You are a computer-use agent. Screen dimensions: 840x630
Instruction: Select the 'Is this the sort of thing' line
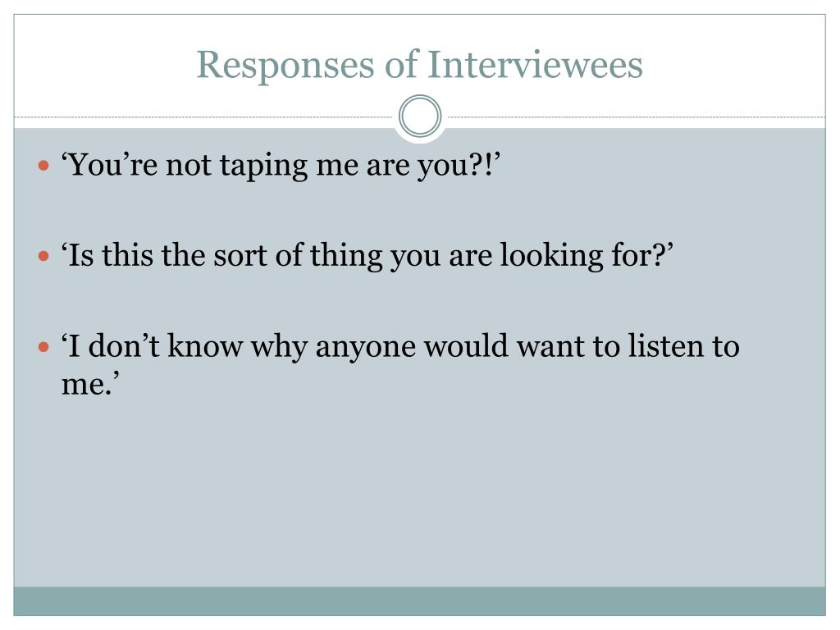[x=367, y=256]
